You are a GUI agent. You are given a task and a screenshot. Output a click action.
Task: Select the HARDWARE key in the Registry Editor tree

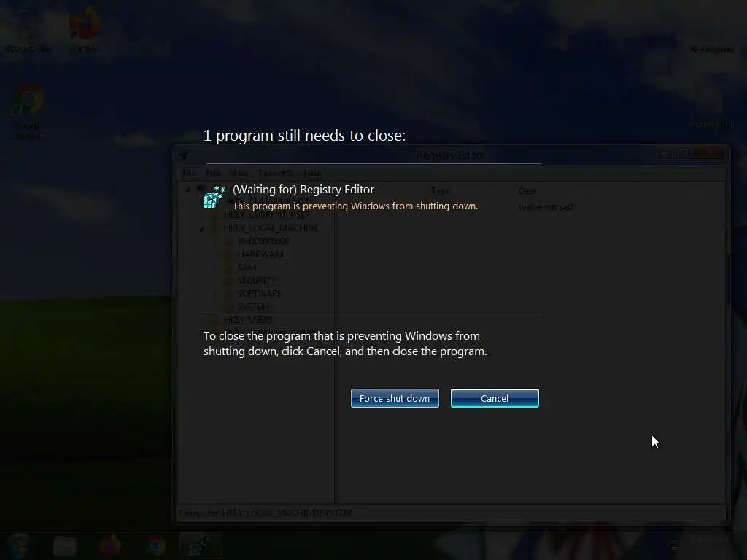261,254
